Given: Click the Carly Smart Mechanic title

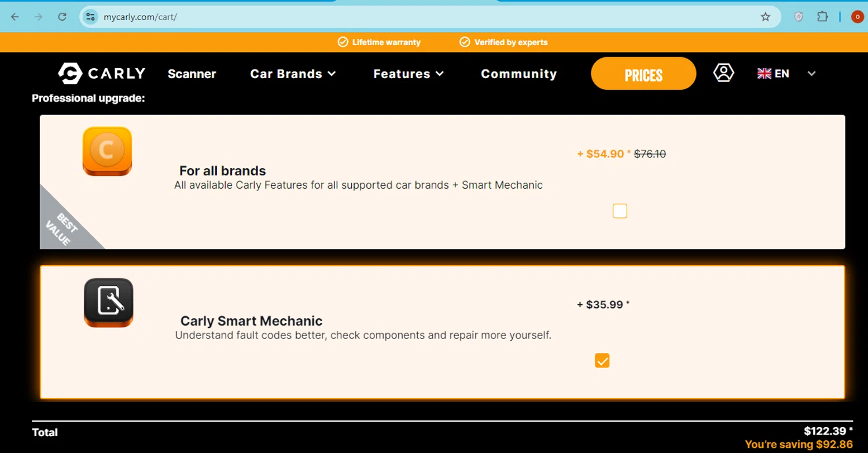Looking at the screenshot, I should [x=252, y=321].
